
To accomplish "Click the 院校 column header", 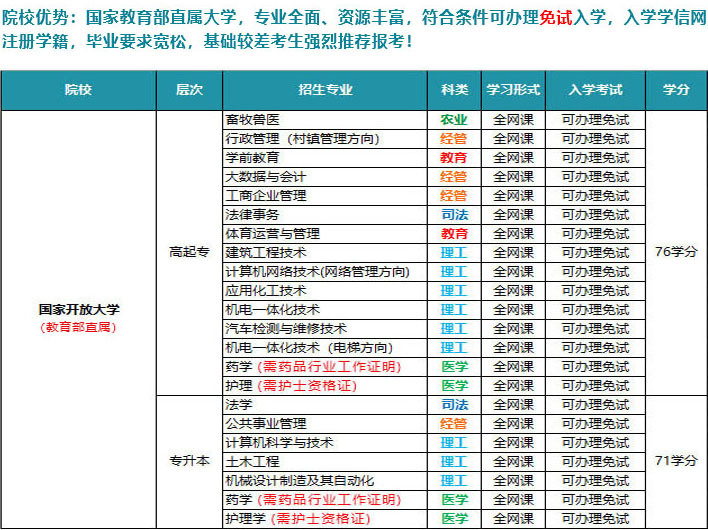I will point(78,90).
